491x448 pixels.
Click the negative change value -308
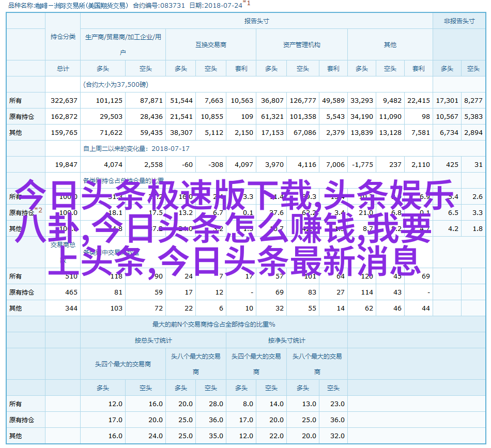[216, 164]
